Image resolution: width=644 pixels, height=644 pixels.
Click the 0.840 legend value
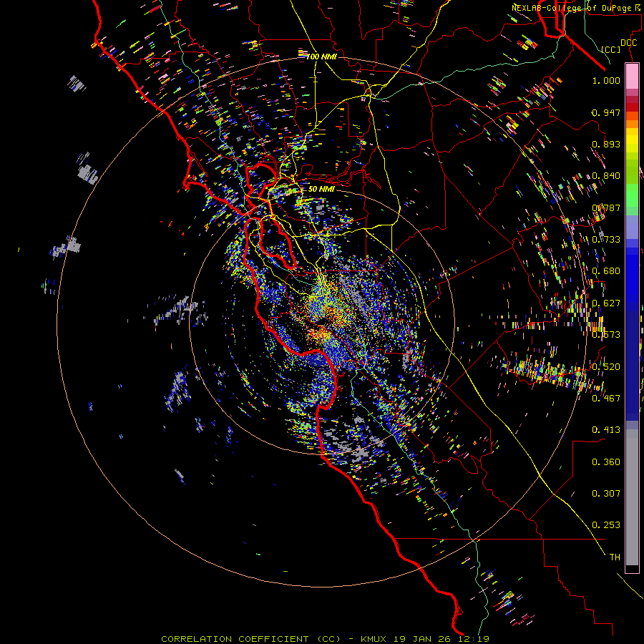point(606,176)
